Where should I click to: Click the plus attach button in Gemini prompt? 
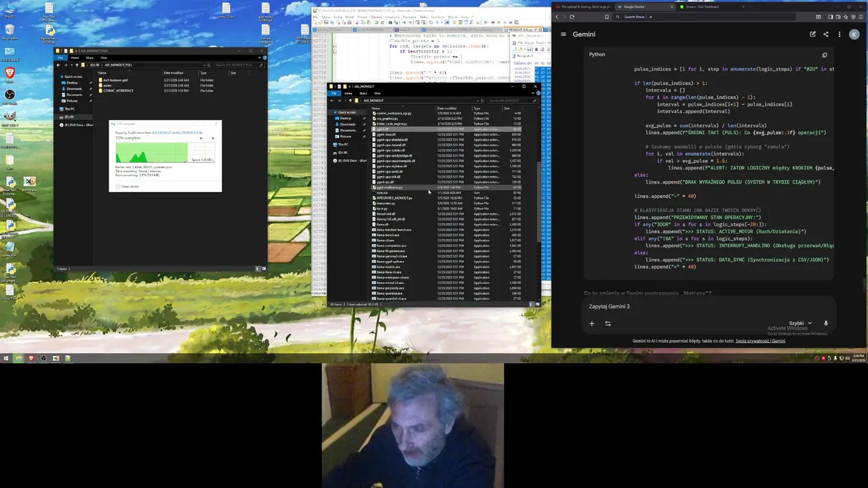(591, 323)
